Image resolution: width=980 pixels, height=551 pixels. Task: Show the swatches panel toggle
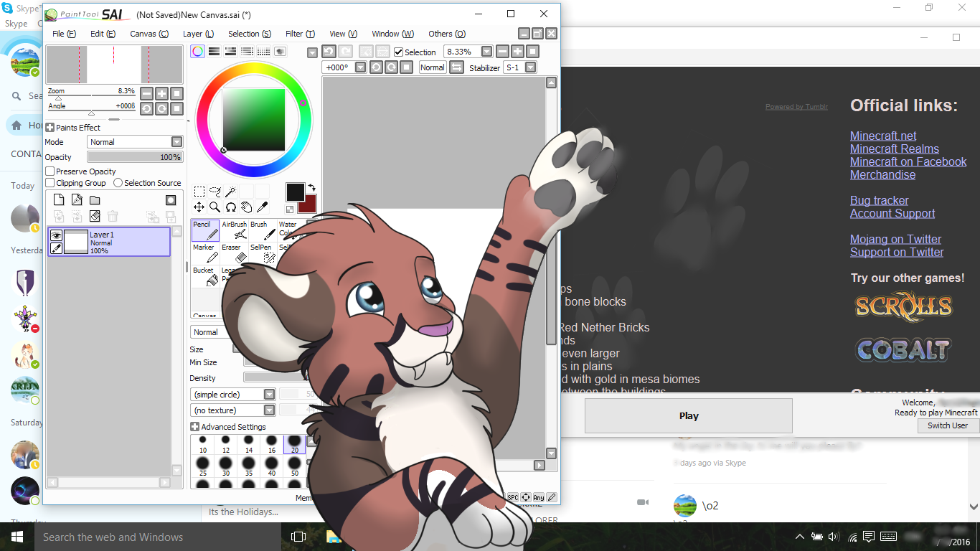click(x=263, y=52)
